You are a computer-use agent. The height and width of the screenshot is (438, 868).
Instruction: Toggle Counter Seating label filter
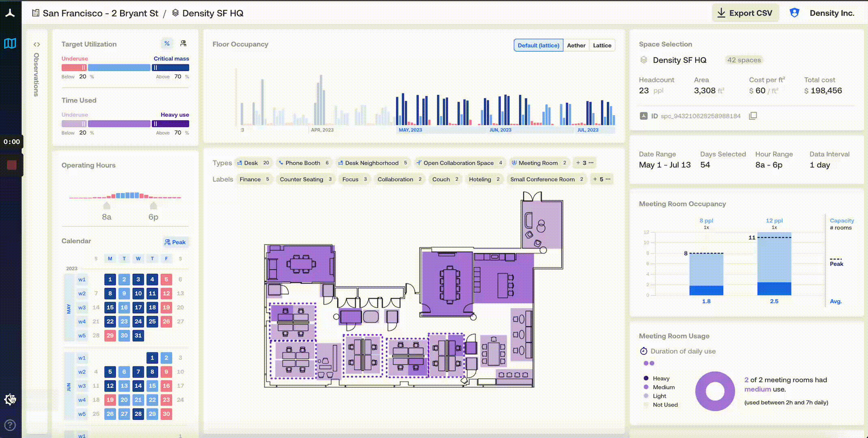click(x=306, y=179)
